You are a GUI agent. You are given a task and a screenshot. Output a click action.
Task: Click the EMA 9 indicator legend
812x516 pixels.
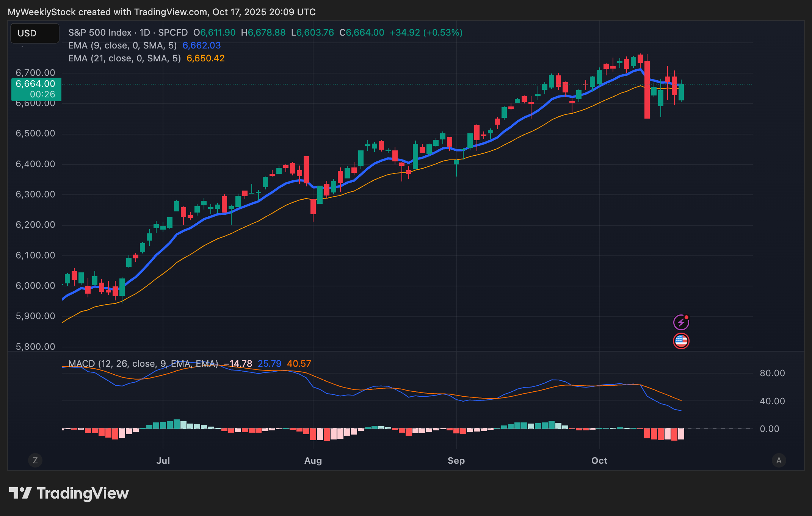pyautogui.click(x=122, y=45)
